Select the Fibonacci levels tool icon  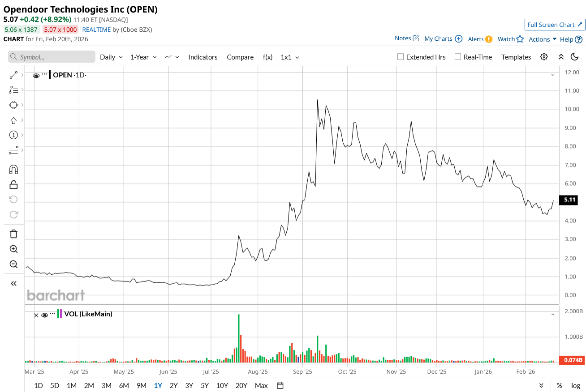click(x=13, y=90)
